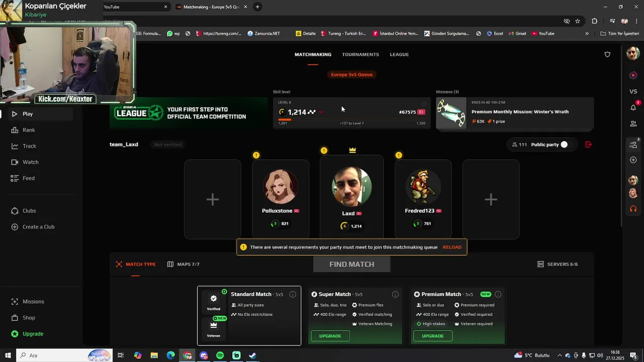
Task: Open Premium Match info icon
Action: click(x=498, y=294)
